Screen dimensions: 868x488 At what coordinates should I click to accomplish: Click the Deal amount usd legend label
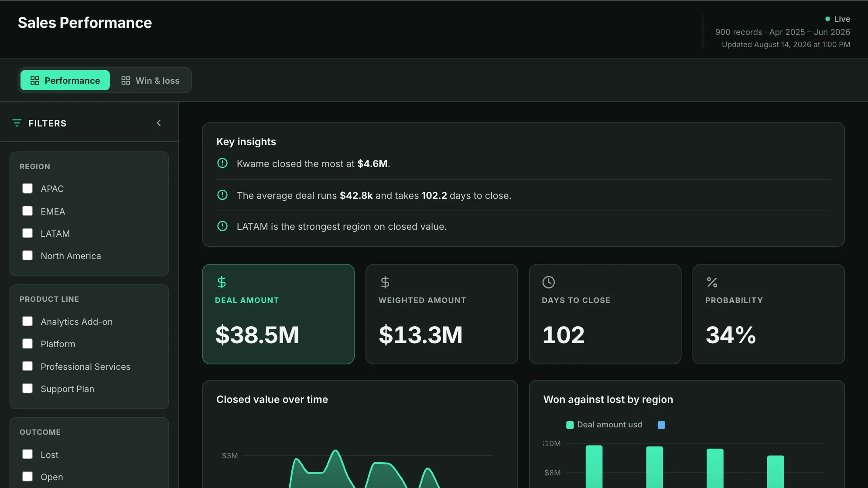coord(609,425)
